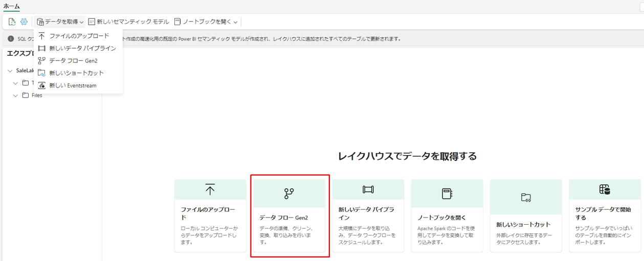This screenshot has width=644, height=261.
Task: Click the ファイルのアップロード card upload arrow icon
Action: (x=210, y=189)
